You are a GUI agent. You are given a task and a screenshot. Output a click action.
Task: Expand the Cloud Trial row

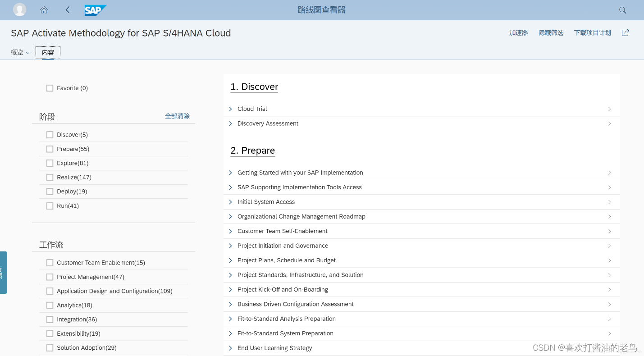point(230,109)
